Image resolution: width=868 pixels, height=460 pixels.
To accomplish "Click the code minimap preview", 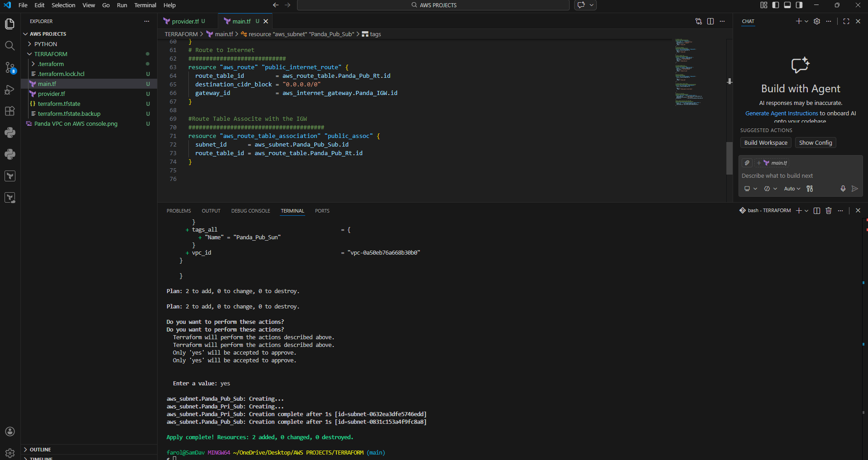I will tap(688, 72).
